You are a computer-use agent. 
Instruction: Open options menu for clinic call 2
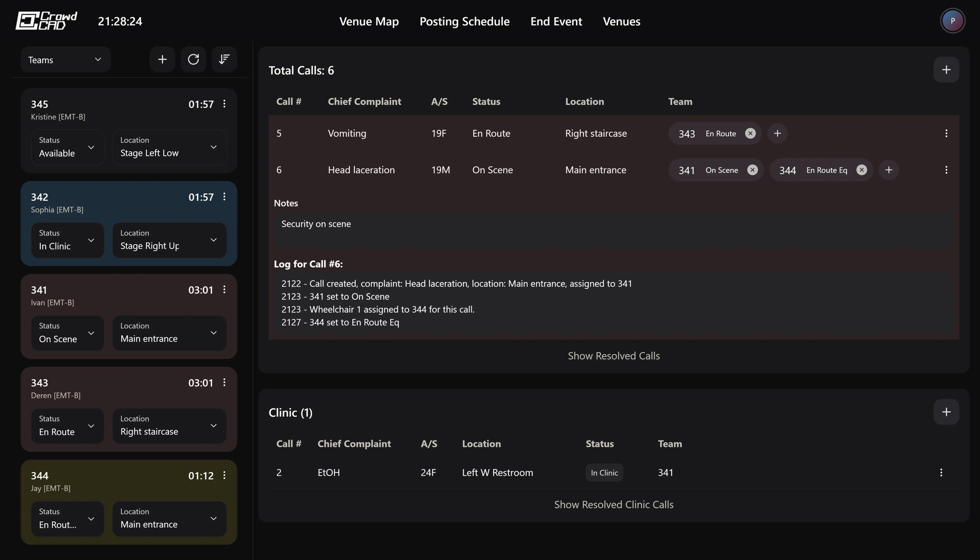[941, 472]
